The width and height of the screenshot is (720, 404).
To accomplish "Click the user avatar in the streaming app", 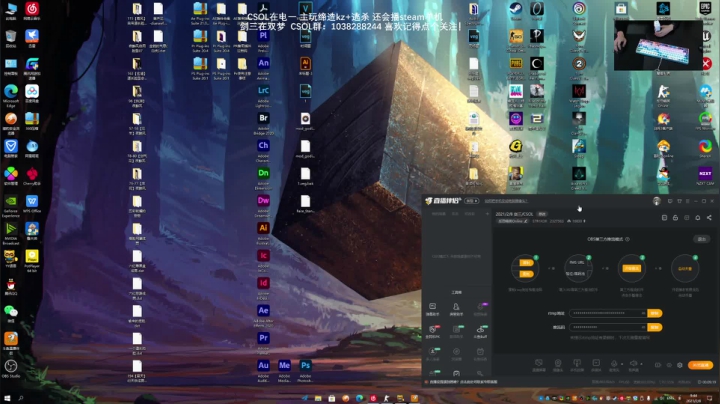I will click(657, 201).
